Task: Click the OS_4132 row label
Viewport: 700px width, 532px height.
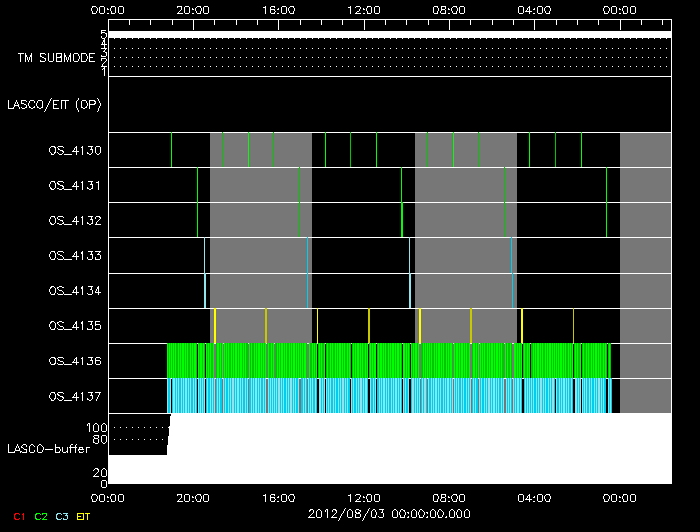Action: [x=75, y=220]
